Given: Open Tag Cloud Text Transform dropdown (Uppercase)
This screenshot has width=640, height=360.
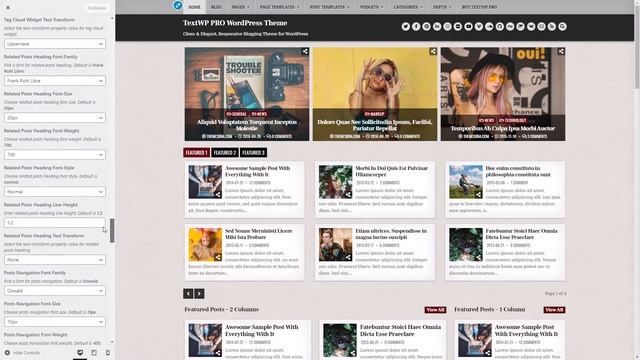Looking at the screenshot, I should pos(55,44).
